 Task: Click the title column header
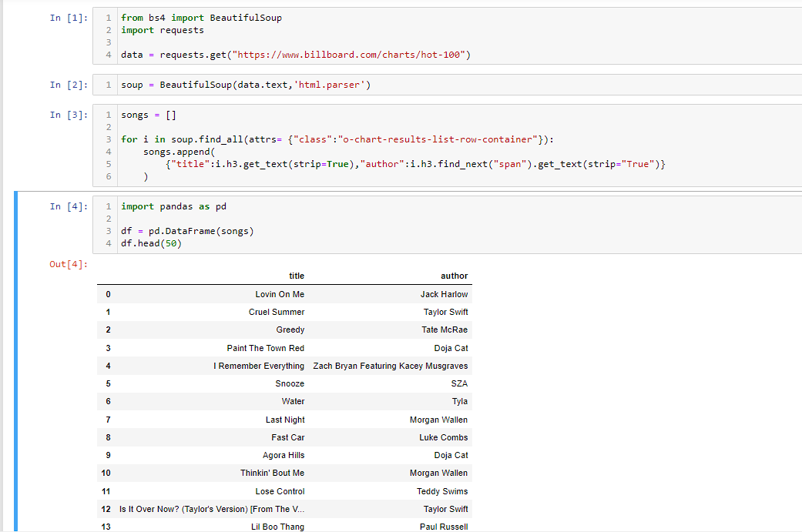(x=297, y=276)
